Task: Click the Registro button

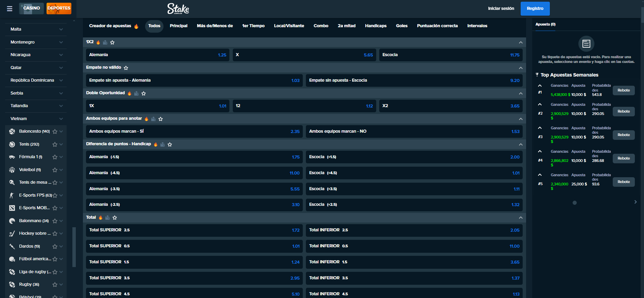Action: [535, 9]
